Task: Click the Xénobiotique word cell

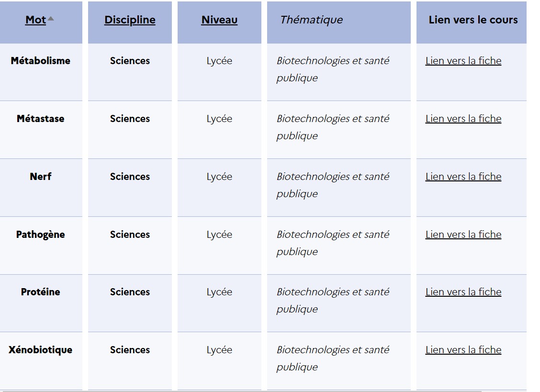Action: (x=41, y=350)
